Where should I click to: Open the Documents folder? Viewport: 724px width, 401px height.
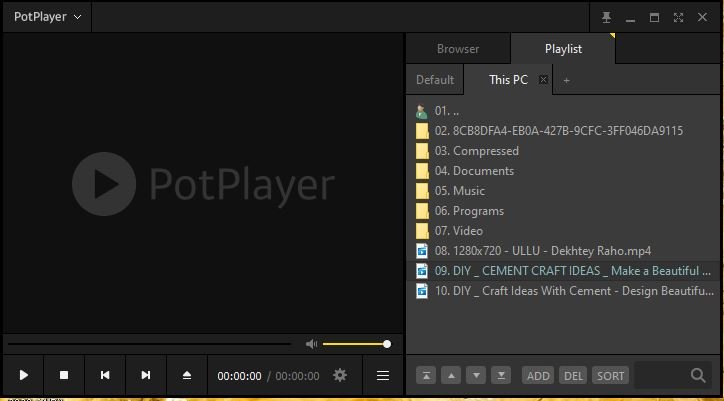561,171
